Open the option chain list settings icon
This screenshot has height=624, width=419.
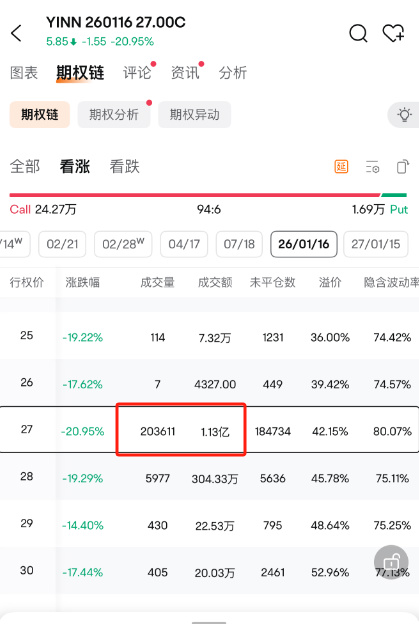[x=372, y=167]
